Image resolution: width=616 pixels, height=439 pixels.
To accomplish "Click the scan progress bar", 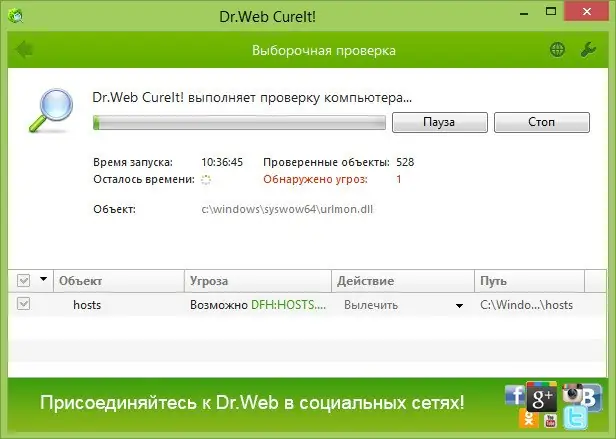I will 239,123.
